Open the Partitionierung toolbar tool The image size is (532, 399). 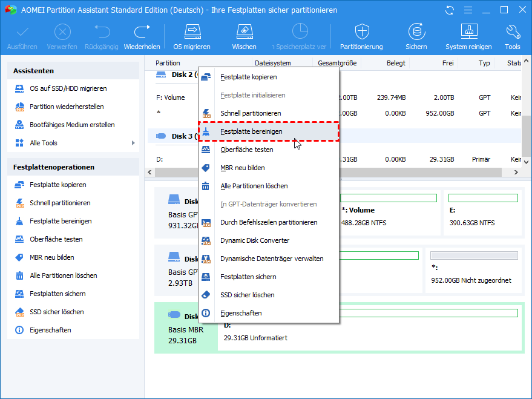[x=362, y=37]
